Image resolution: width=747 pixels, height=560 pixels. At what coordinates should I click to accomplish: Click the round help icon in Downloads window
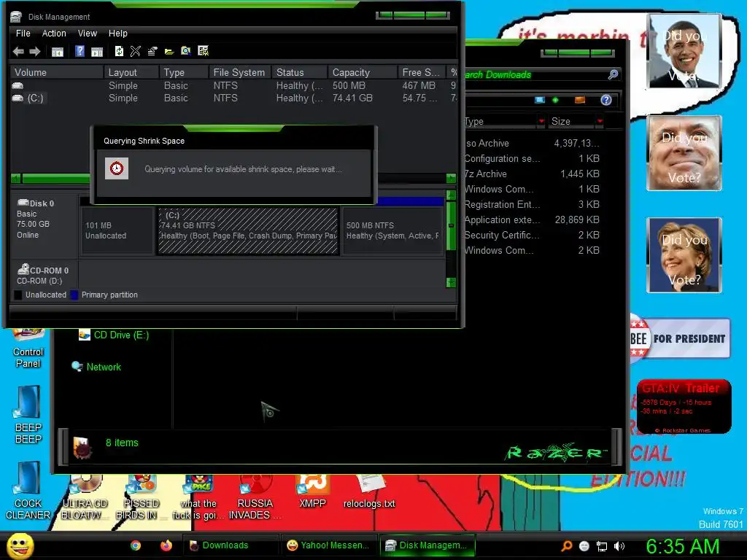click(x=606, y=100)
